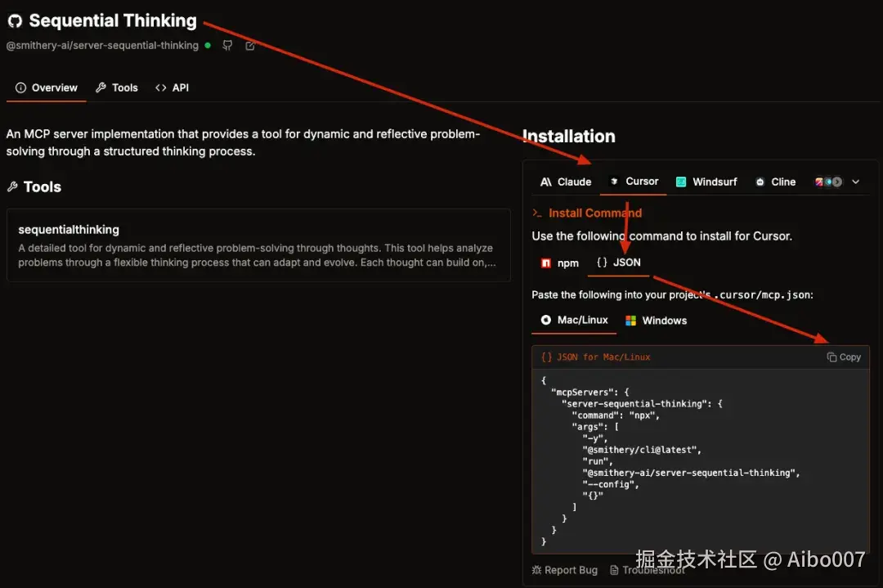Select the Windows platform tab
Screen dimensions: 883x588
[656, 321]
